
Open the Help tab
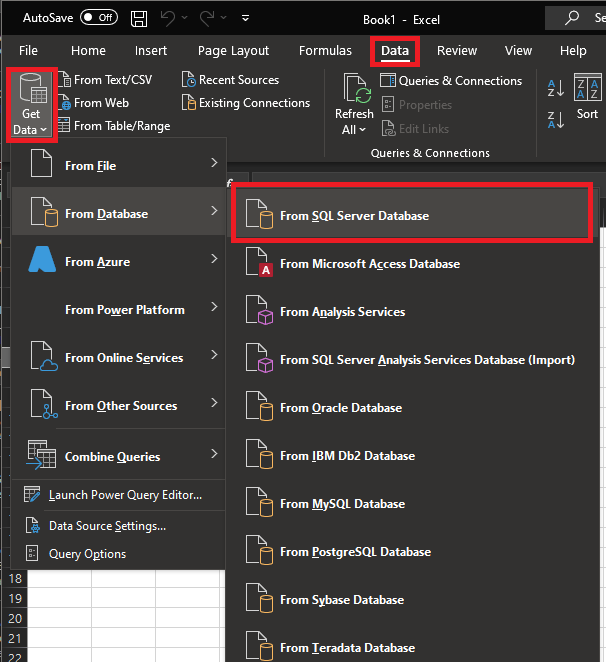coord(573,51)
